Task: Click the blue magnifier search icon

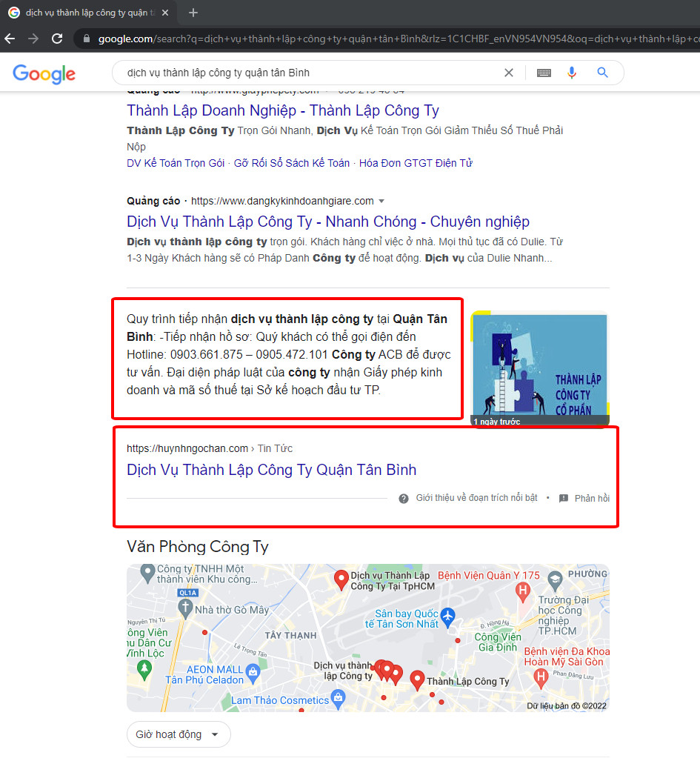Action: [x=602, y=73]
